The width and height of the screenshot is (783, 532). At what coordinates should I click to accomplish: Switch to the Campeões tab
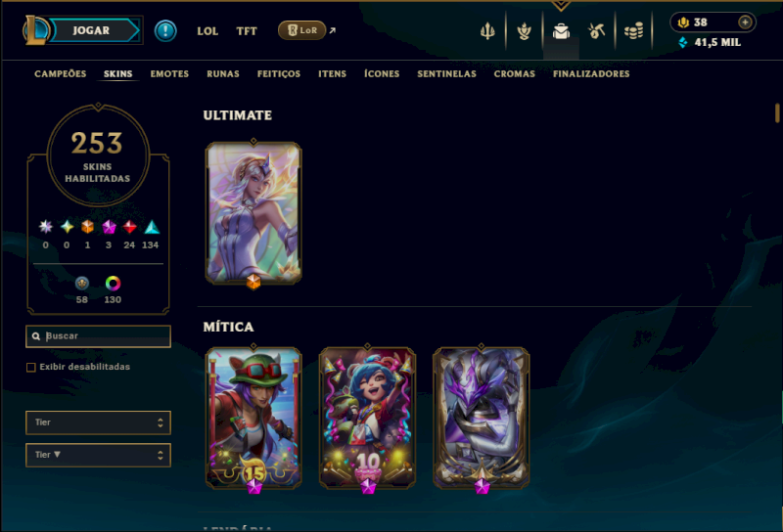(61, 74)
